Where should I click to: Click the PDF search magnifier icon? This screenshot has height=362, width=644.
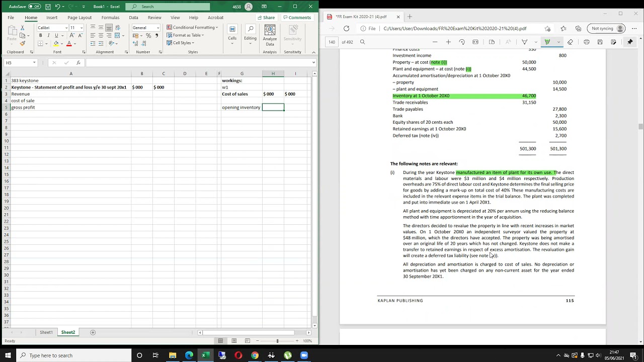coord(362,42)
